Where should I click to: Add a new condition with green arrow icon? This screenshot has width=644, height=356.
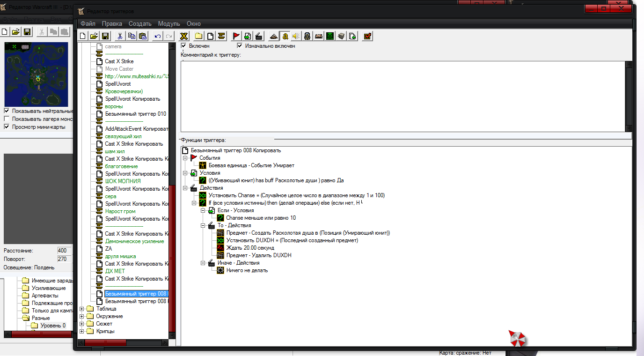coord(248,36)
